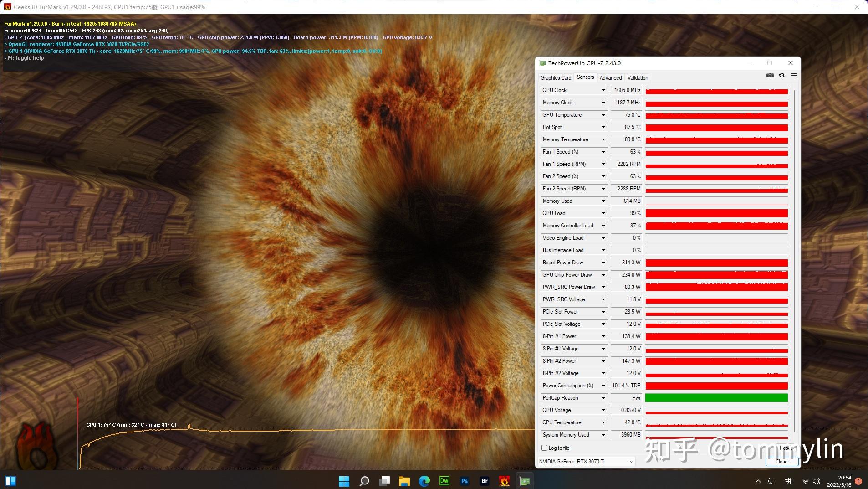Open volume tray icon
Screen dimensions: 868x489
click(816, 481)
